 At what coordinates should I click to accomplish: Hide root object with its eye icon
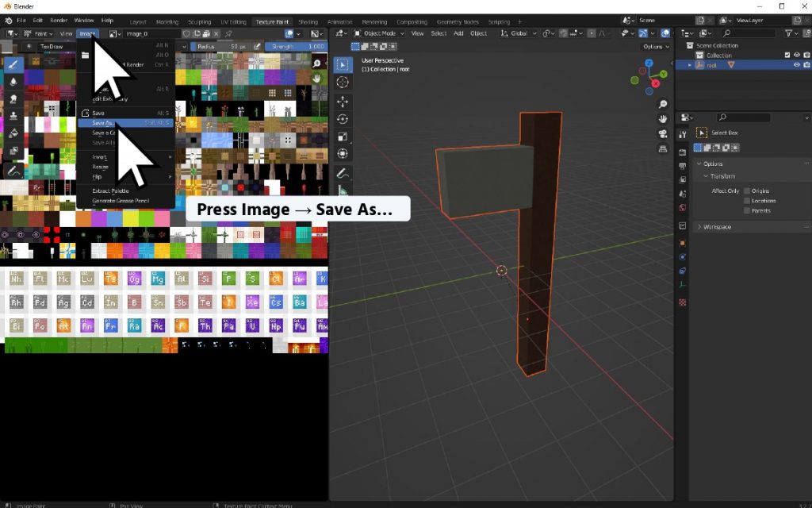tap(797, 65)
